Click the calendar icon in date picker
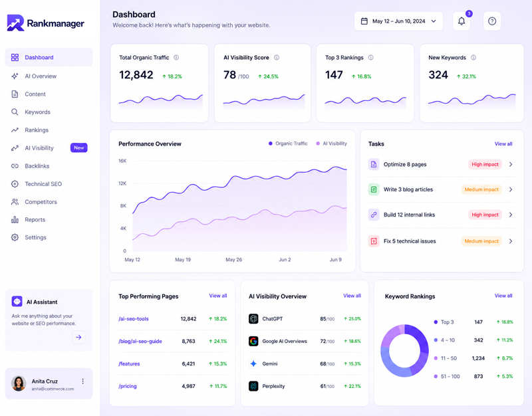 tap(364, 21)
